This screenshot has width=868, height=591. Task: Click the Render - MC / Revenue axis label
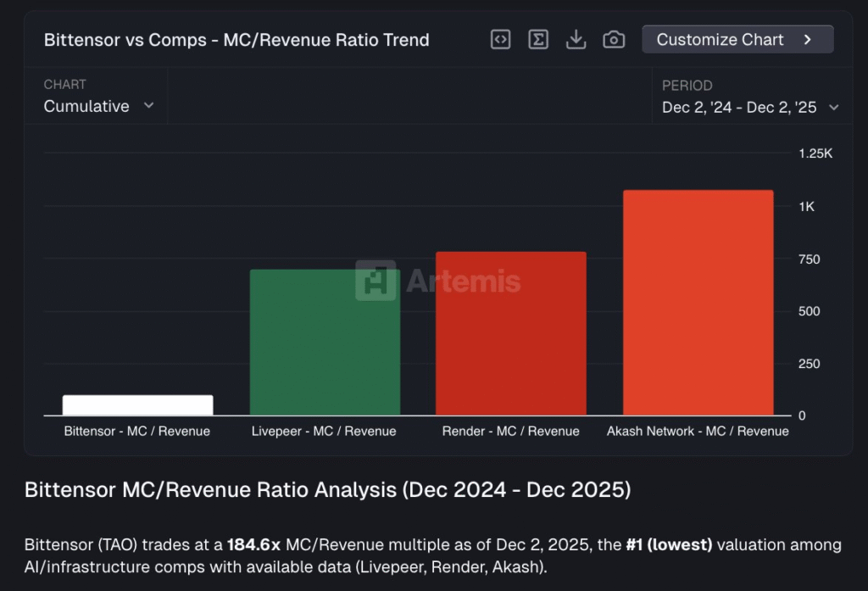pos(510,431)
